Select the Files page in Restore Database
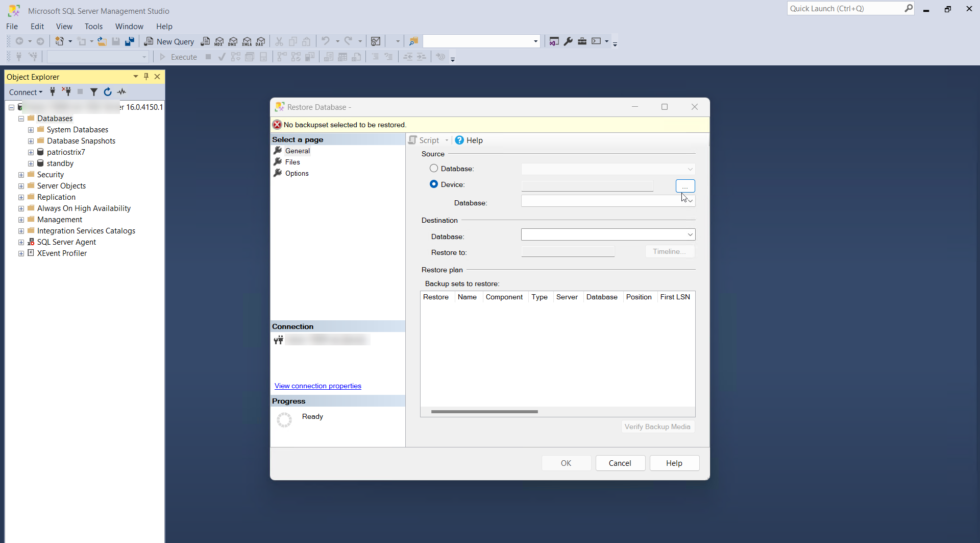980x543 pixels. click(x=292, y=162)
